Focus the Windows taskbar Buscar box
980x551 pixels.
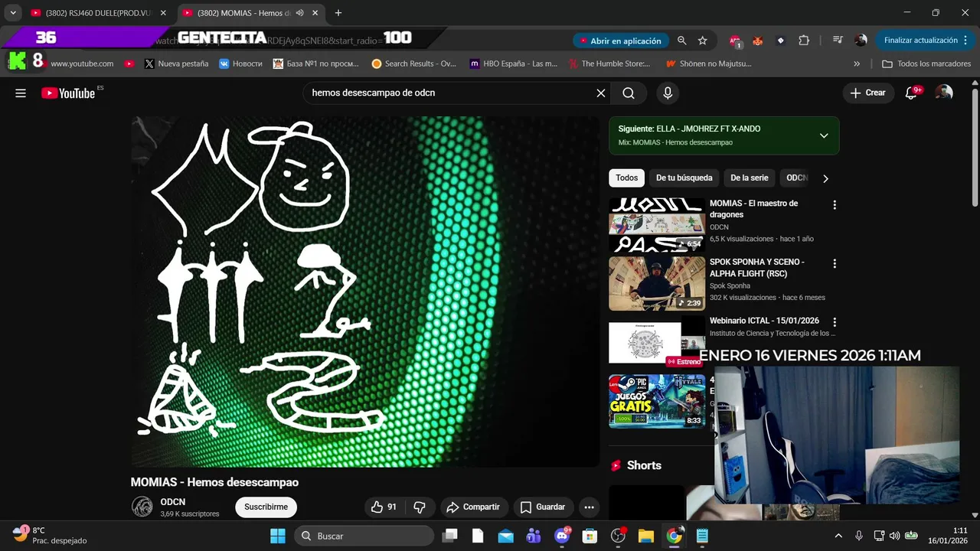point(364,536)
